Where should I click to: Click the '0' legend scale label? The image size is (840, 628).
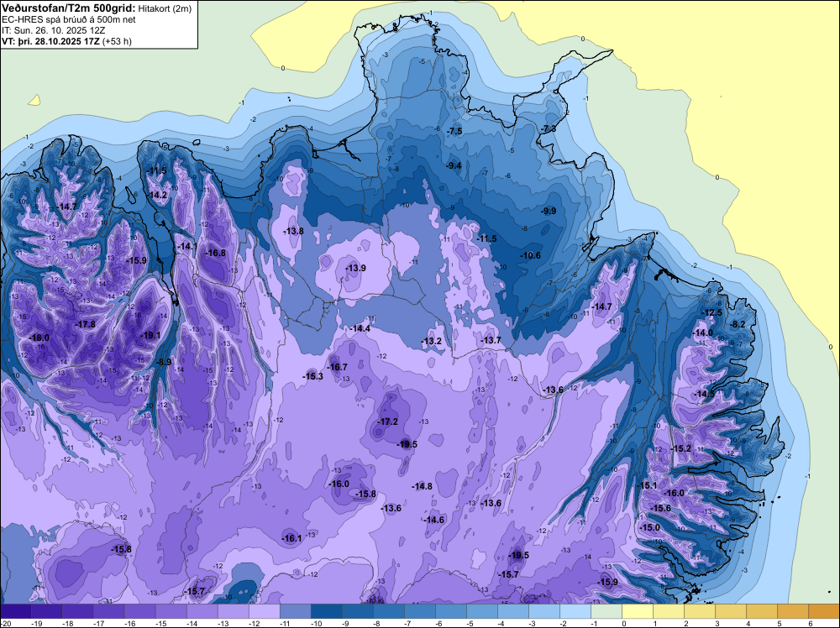(624, 623)
